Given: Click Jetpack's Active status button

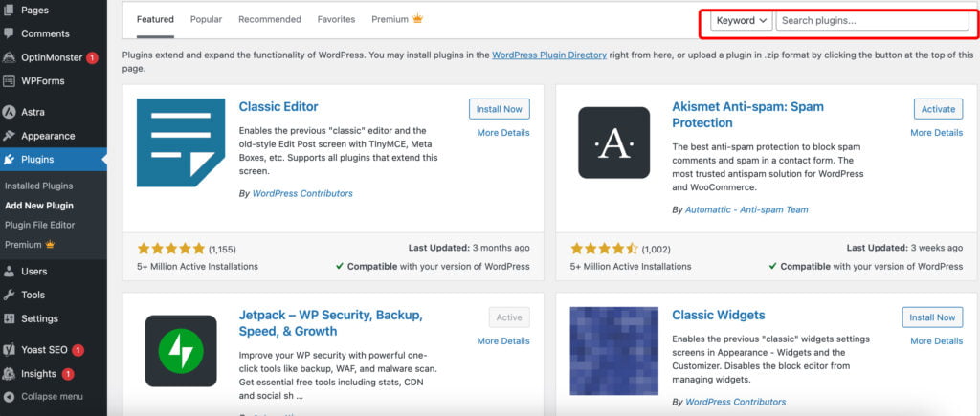Looking at the screenshot, I should click(x=509, y=317).
